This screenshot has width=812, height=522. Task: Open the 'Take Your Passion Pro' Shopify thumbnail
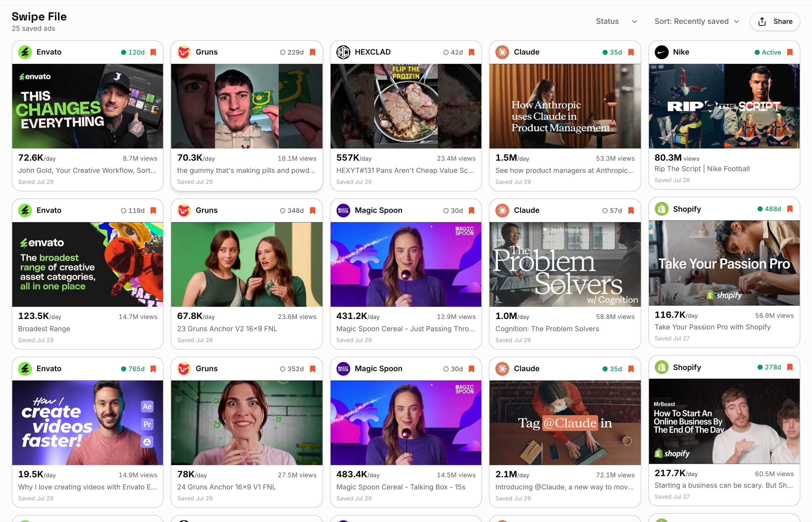pos(724,263)
